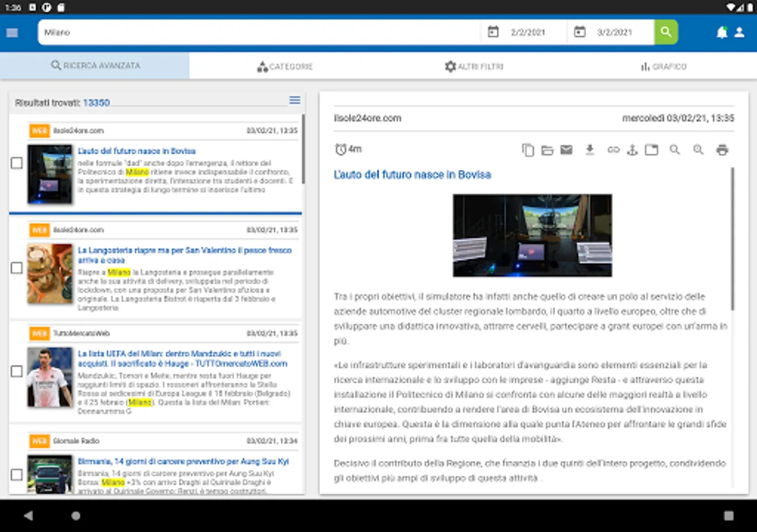
Task: Click the WEB badge on the TuttoMercatoWeb result
Action: tap(39, 334)
